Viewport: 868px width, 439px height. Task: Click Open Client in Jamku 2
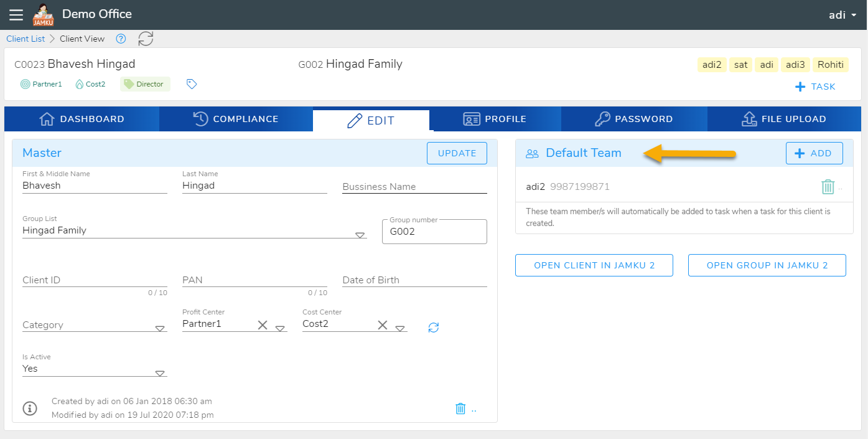click(594, 265)
